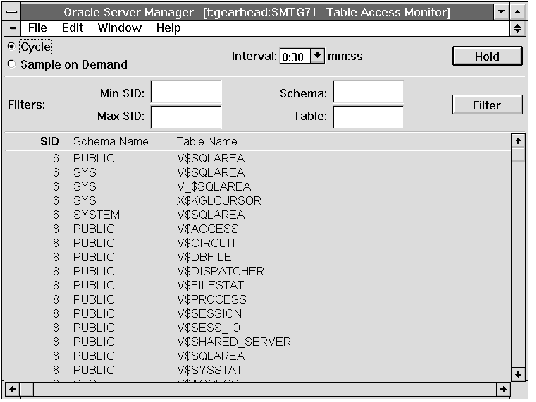The width and height of the screenshot is (536, 402).
Task: Click the document restore arrows icon
Action: pyautogui.click(x=518, y=28)
